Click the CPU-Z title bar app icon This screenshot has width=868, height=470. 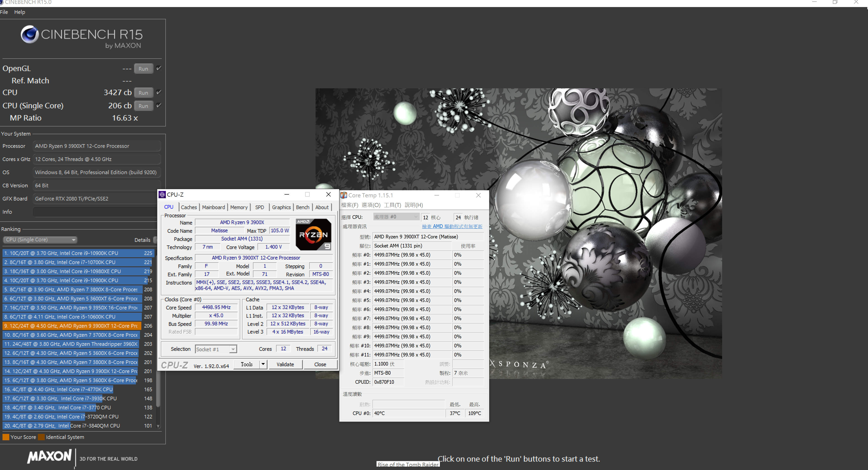[162, 195]
